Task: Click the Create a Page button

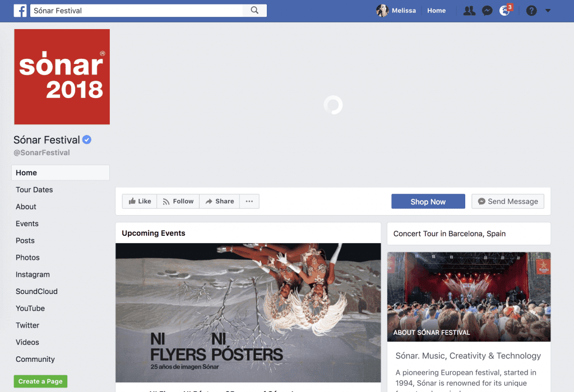Action: [40, 381]
